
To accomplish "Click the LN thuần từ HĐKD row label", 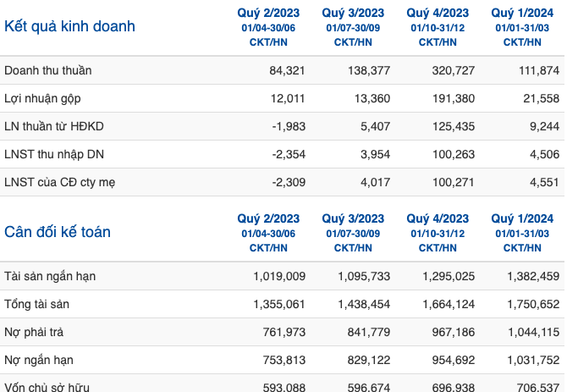I will coord(54,126).
